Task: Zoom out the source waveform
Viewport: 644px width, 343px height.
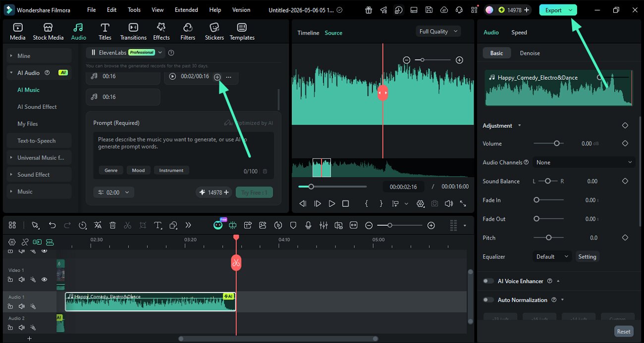Action: tap(407, 60)
